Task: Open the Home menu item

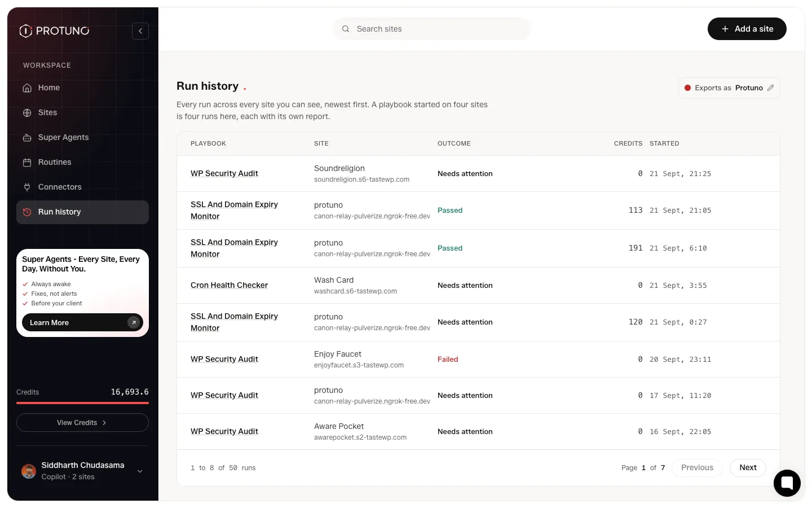Action: point(82,88)
